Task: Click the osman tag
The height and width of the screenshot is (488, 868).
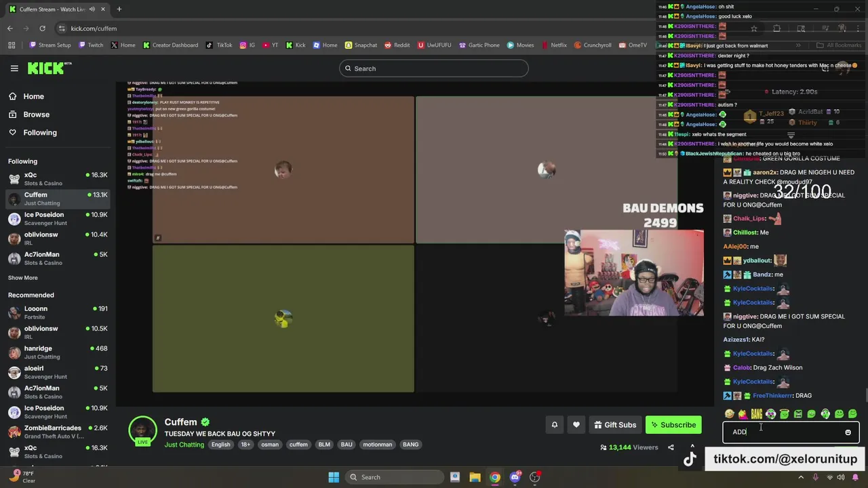Action: 270,445
